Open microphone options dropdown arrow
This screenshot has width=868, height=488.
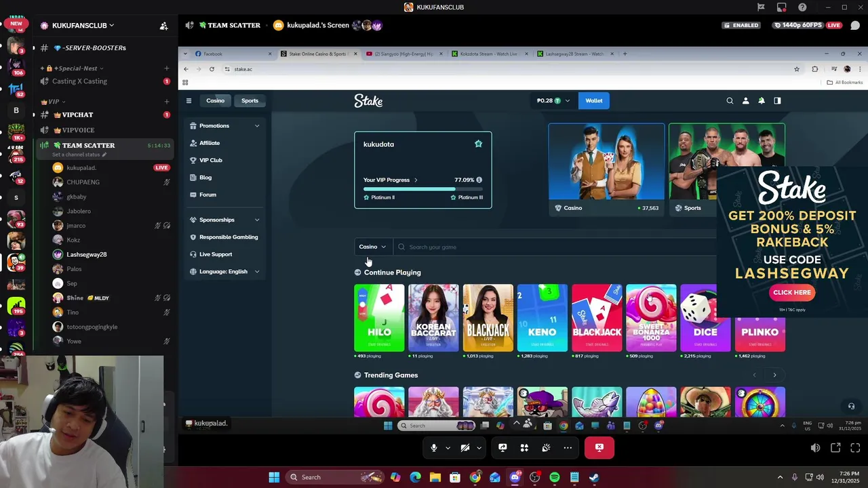448,448
